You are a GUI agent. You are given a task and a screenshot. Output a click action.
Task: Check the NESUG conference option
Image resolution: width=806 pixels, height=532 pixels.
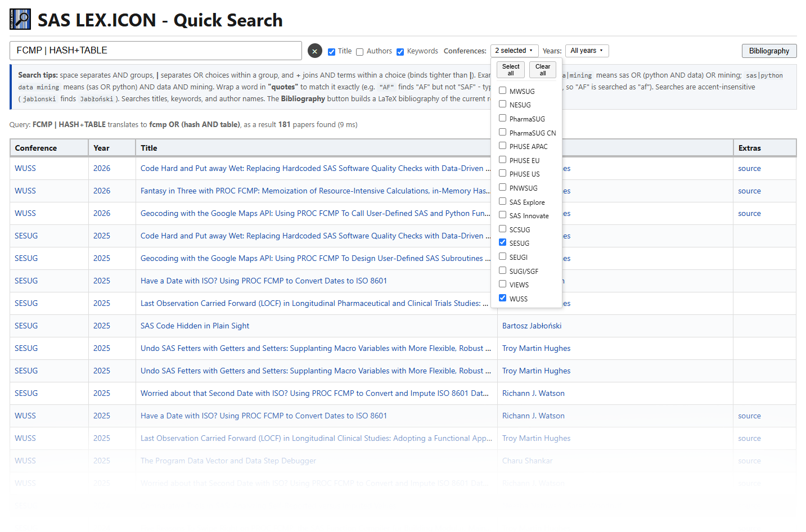[503, 104]
